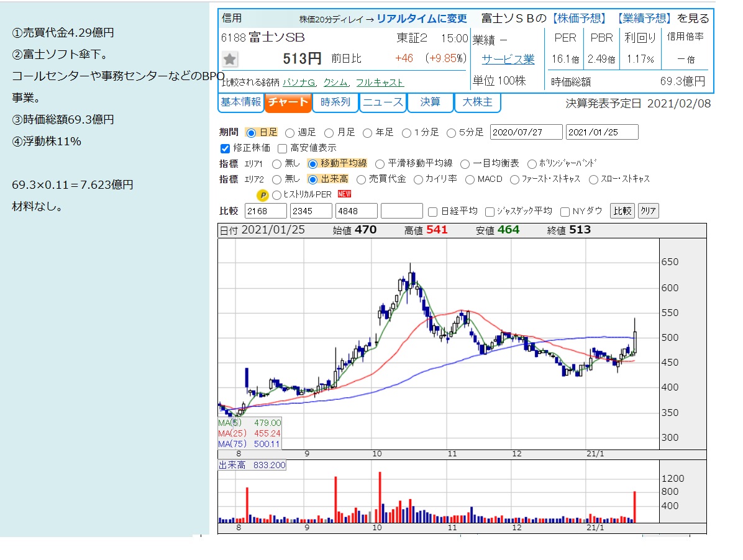Switch to the 大株主 tab

(478, 102)
